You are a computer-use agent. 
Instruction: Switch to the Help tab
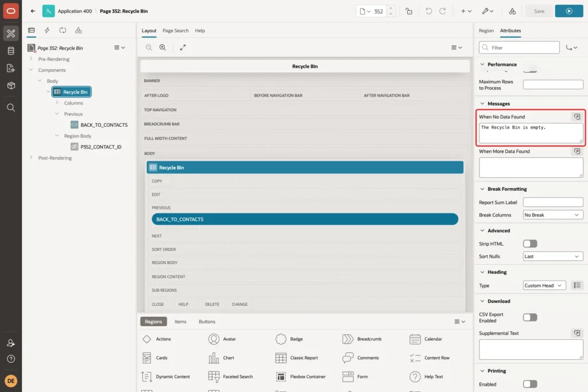click(200, 30)
